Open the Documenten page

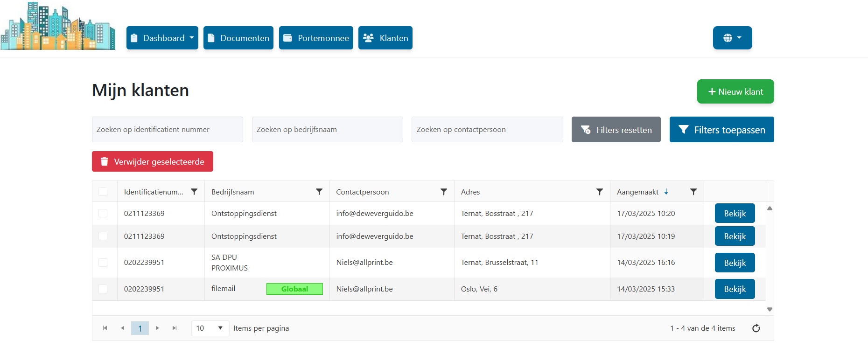(x=238, y=38)
